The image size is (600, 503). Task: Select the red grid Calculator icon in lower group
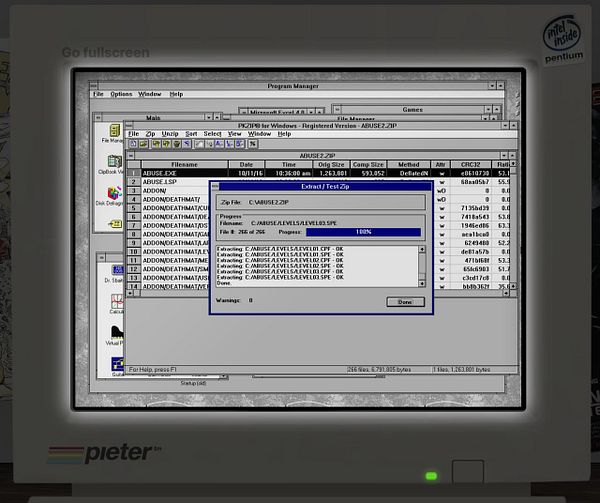117,301
